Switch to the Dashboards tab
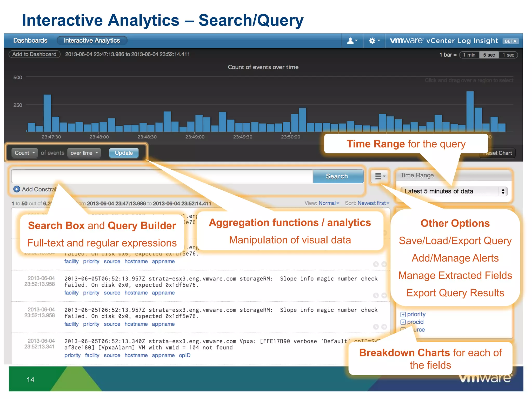Screen dimensions: 532x399 pyautogui.click(x=30, y=41)
